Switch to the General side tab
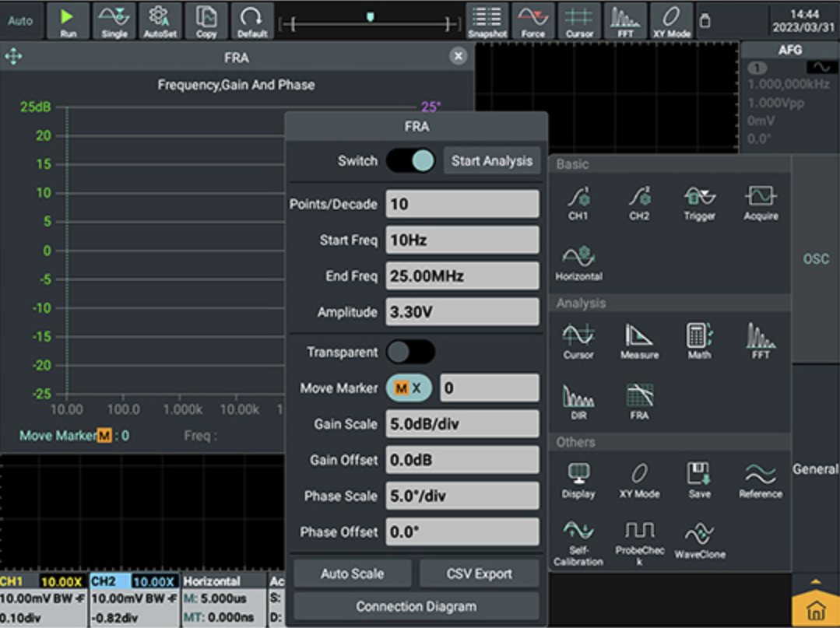Image resolution: width=840 pixels, height=628 pixels. (815, 469)
